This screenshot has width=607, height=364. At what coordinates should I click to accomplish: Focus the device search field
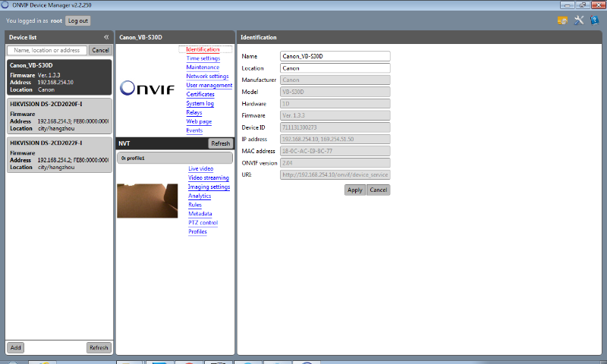[47, 50]
